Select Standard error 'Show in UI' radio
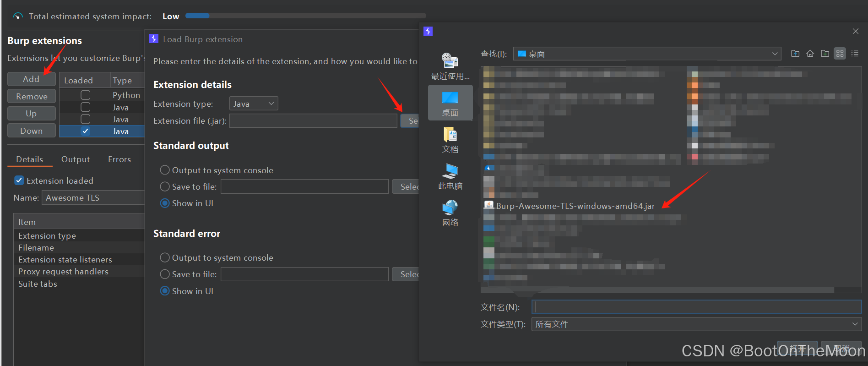The width and height of the screenshot is (868, 366). [165, 291]
